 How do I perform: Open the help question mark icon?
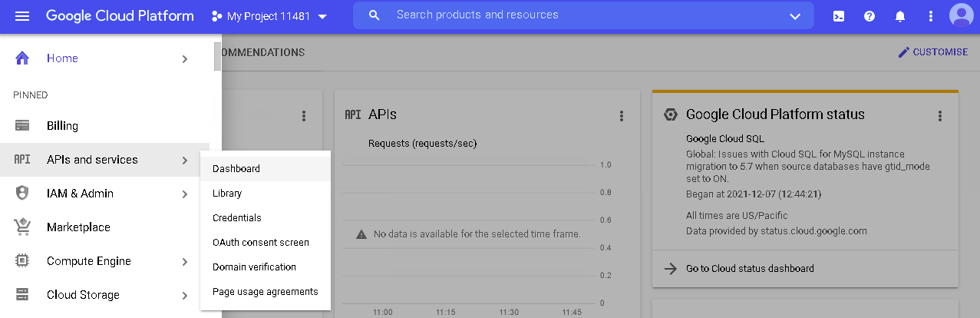click(869, 16)
